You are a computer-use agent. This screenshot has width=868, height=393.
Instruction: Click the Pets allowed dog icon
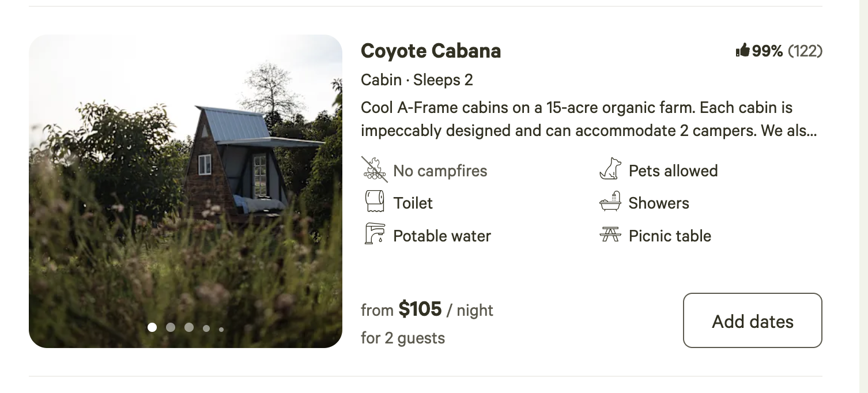pos(610,169)
